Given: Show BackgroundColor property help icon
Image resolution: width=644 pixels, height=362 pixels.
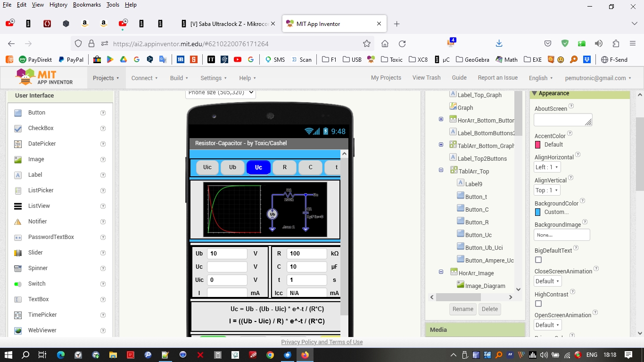Looking at the screenshot, I should click(x=582, y=201).
